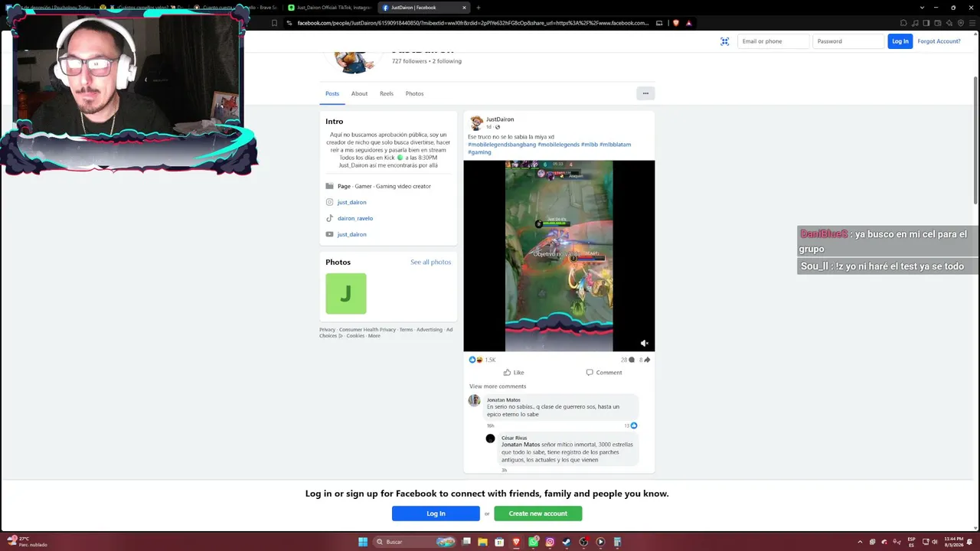Open the Privacy footer link
Image resolution: width=980 pixels, height=551 pixels.
(x=327, y=330)
